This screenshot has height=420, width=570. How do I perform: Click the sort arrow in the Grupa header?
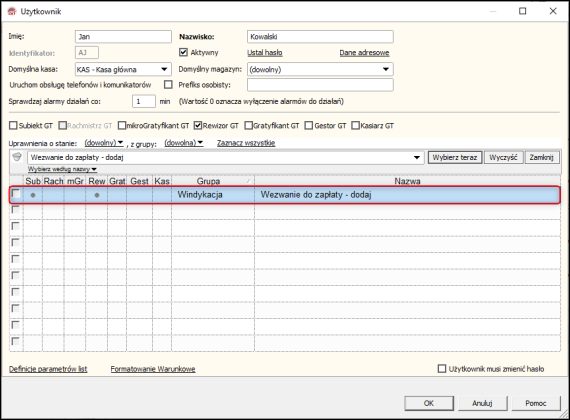248,181
